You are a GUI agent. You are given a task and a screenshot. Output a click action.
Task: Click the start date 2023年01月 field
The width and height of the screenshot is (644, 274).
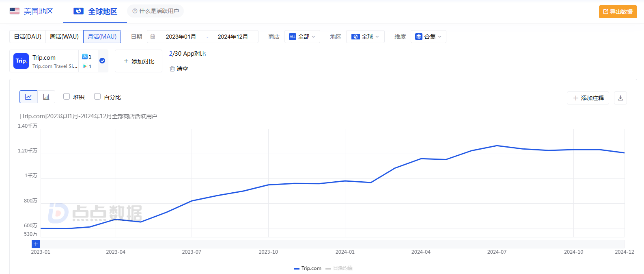[181, 37]
